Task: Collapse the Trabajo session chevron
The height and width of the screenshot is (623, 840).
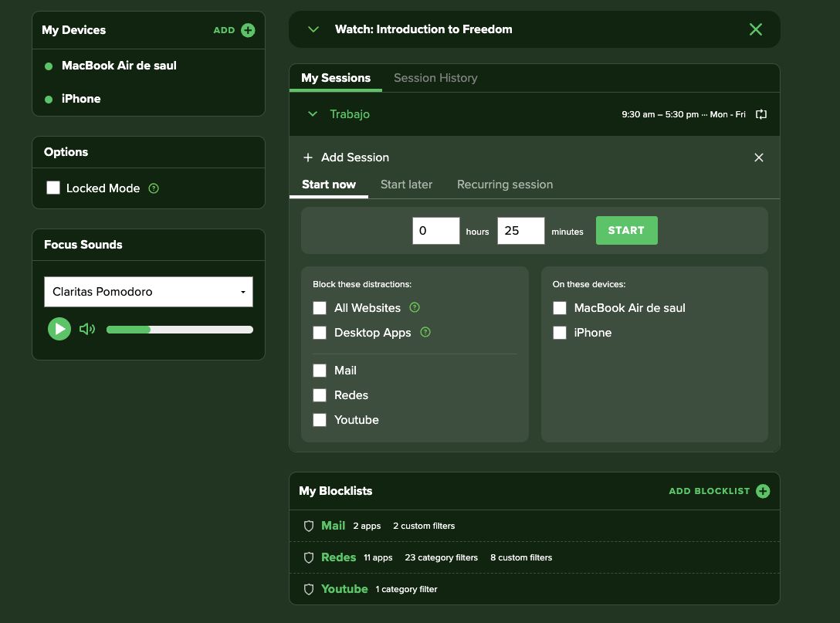Action: pos(313,114)
